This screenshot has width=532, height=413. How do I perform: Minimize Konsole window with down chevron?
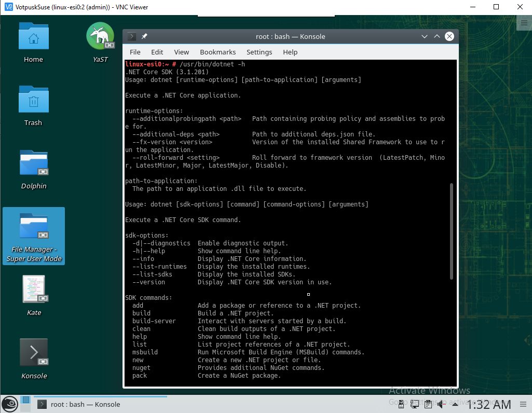coord(424,36)
